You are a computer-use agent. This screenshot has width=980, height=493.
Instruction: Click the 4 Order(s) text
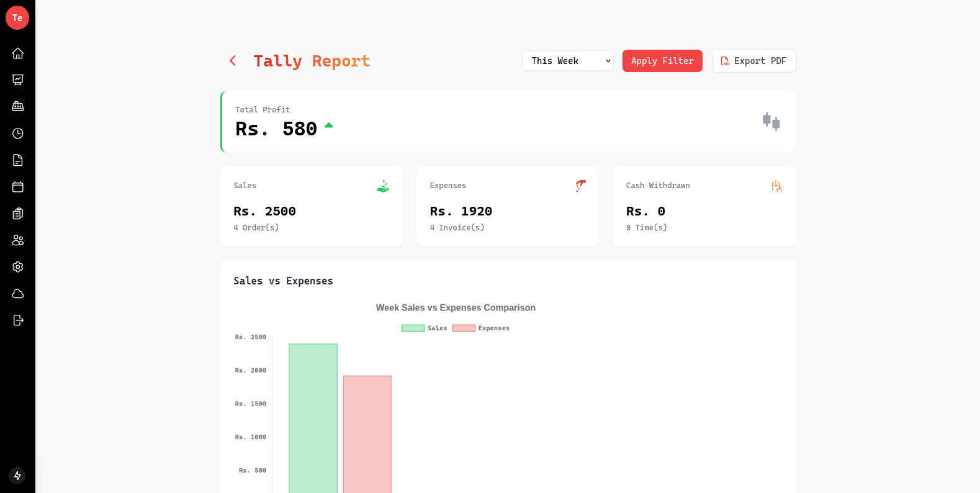(x=256, y=228)
